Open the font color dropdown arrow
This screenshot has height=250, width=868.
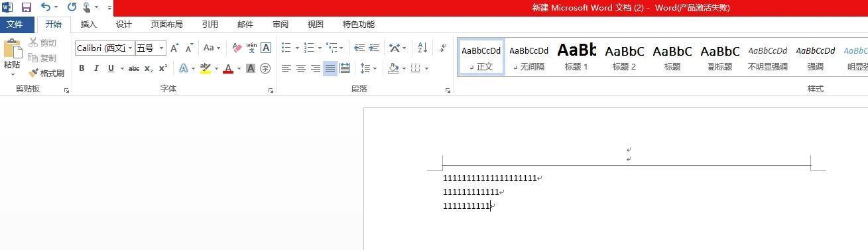tap(239, 68)
